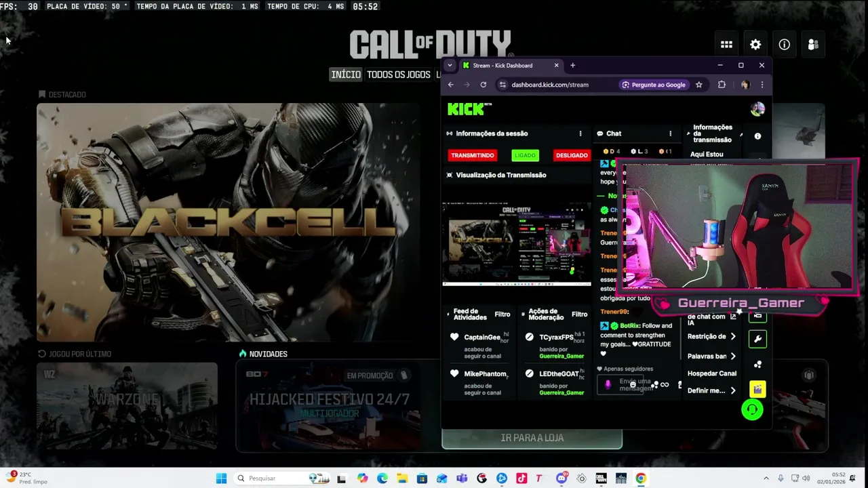Reload the Kick Dashboard page
868x488 pixels.
tap(483, 85)
